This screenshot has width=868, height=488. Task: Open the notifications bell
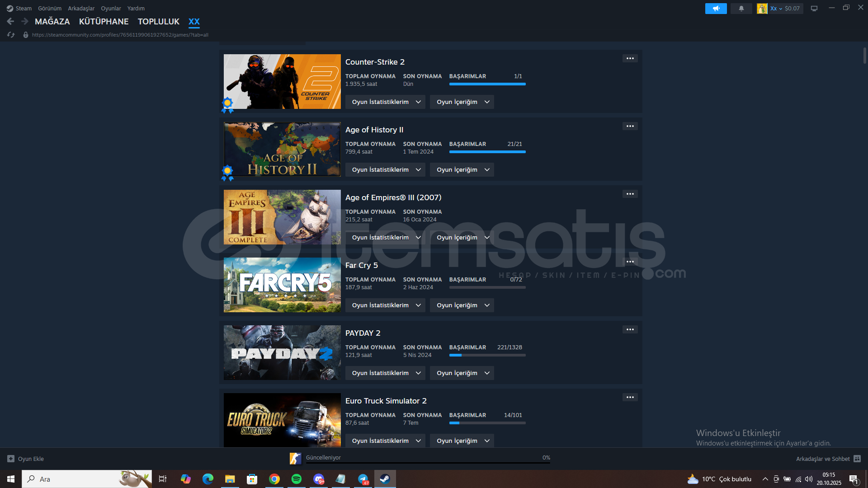pyautogui.click(x=741, y=9)
